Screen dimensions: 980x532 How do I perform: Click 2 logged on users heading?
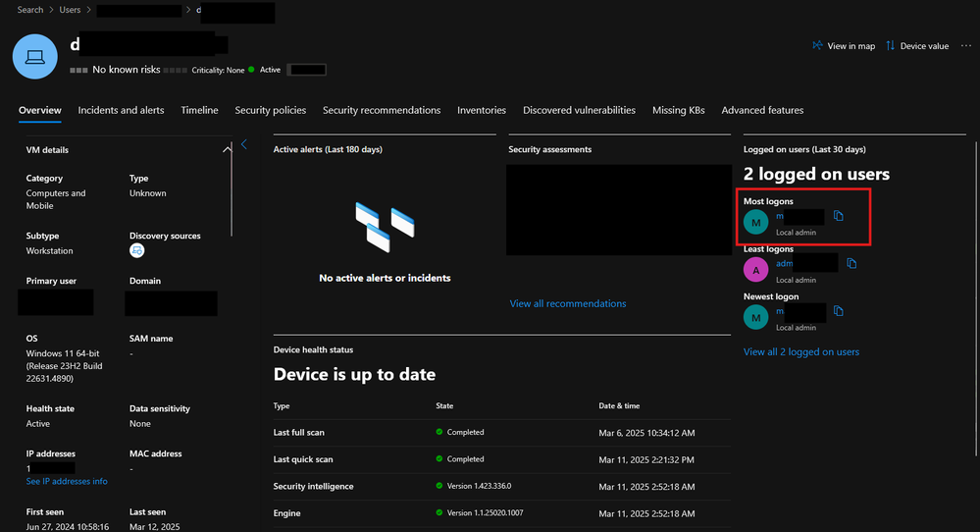pos(816,174)
